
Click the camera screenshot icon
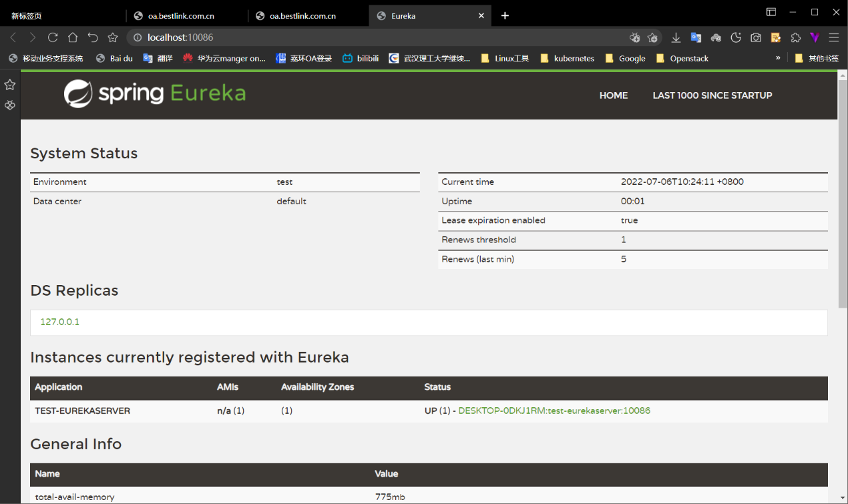[756, 37]
